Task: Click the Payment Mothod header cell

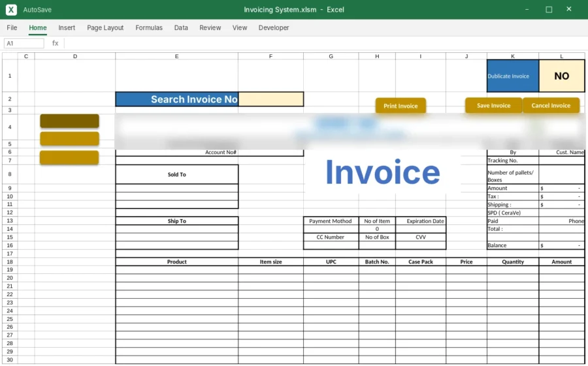Action: [331, 221]
